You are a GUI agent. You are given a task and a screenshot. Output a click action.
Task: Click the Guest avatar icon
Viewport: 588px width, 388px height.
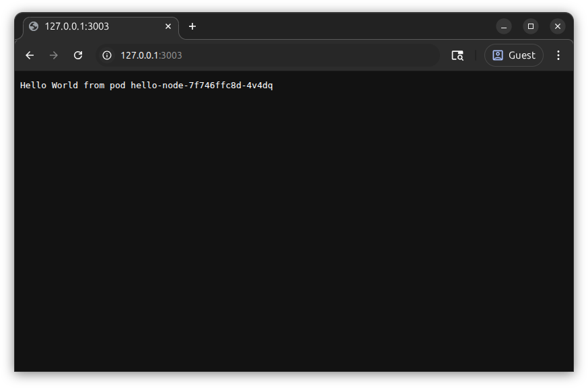[x=498, y=55]
